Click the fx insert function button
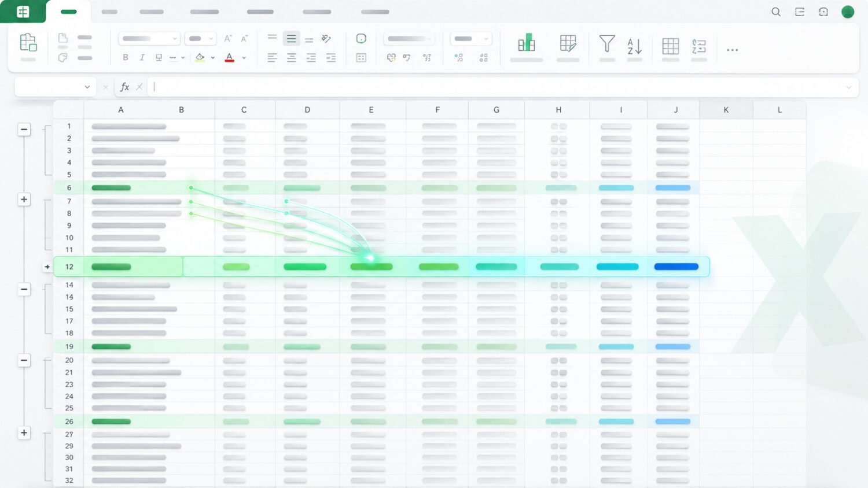868x488 pixels. tap(124, 87)
